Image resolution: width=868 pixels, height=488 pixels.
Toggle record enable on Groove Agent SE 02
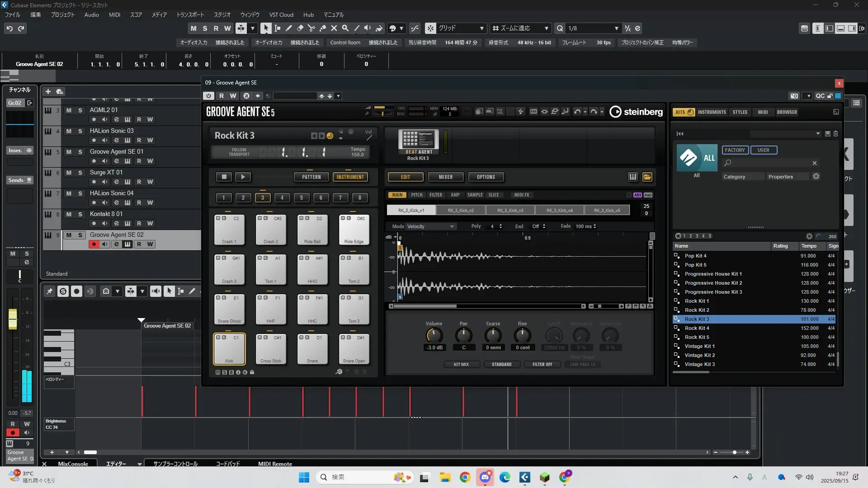(x=94, y=244)
